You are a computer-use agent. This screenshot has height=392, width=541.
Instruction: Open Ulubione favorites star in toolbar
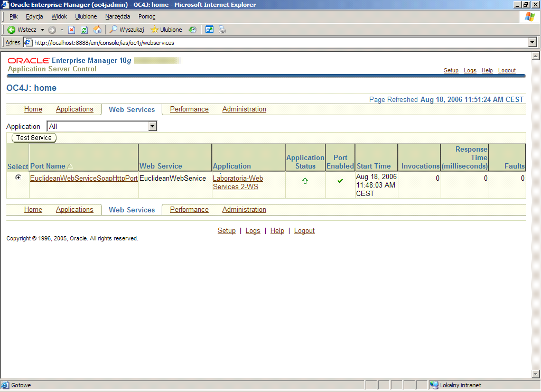tap(166, 30)
